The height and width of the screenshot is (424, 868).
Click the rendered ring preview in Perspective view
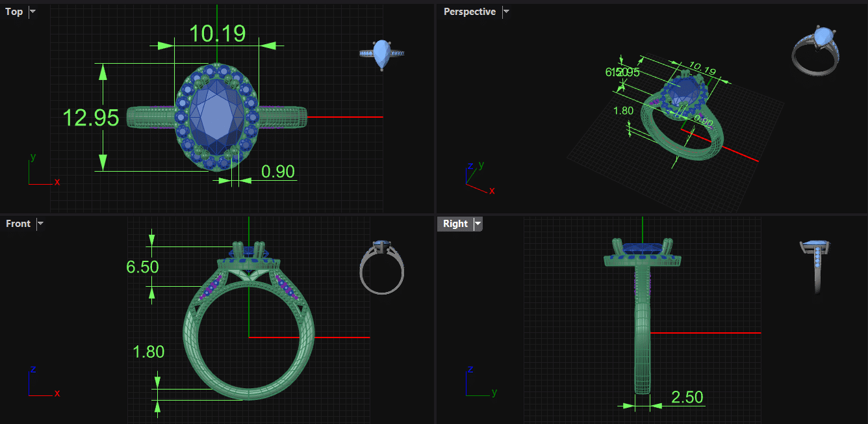[816, 51]
